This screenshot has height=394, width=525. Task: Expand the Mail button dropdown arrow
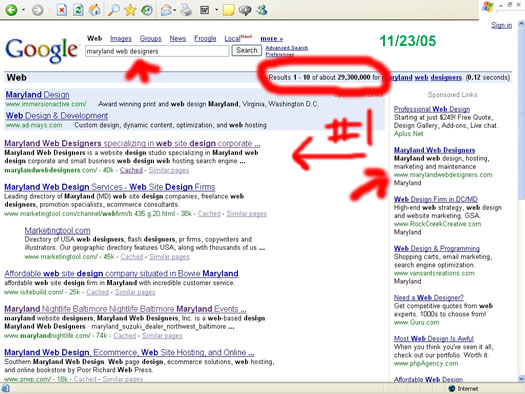[x=174, y=10]
